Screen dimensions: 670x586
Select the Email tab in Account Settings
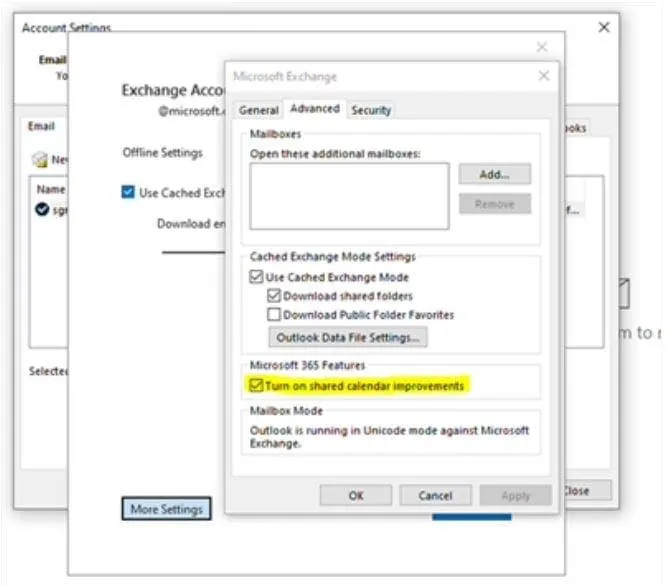click(x=41, y=126)
